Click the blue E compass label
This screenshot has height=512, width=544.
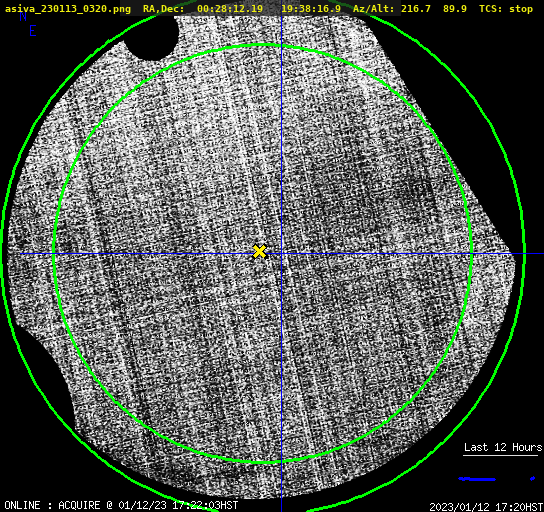[x=33, y=31]
